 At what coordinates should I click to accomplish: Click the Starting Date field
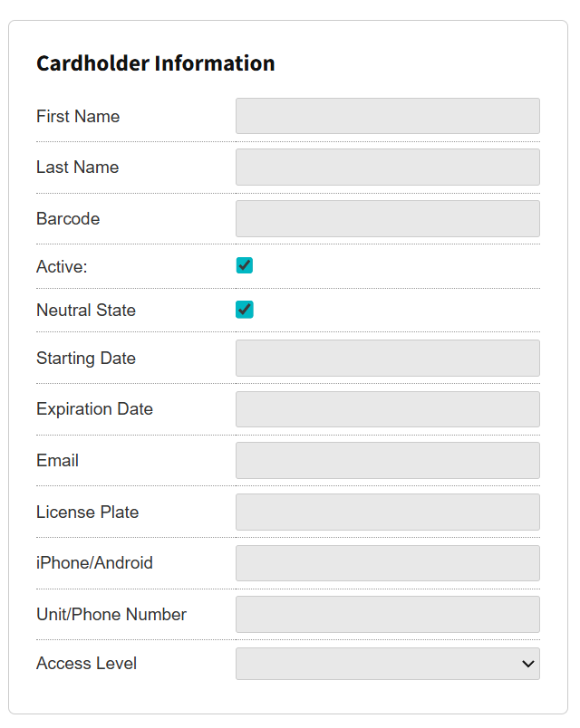387,359
